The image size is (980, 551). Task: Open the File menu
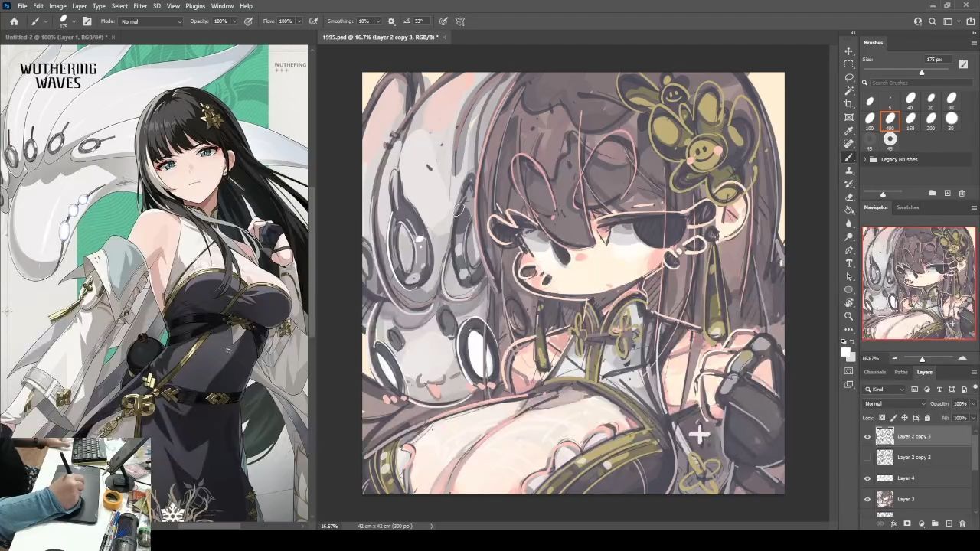(x=22, y=6)
